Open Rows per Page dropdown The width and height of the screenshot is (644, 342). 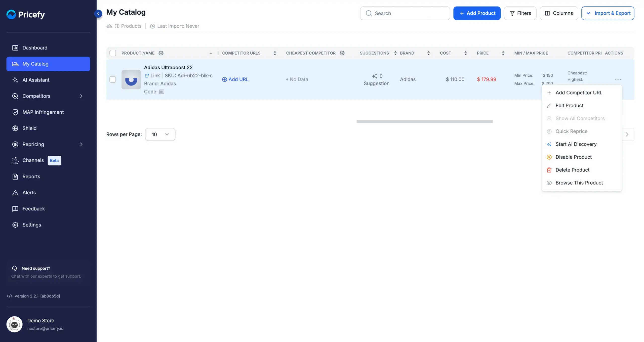point(160,134)
